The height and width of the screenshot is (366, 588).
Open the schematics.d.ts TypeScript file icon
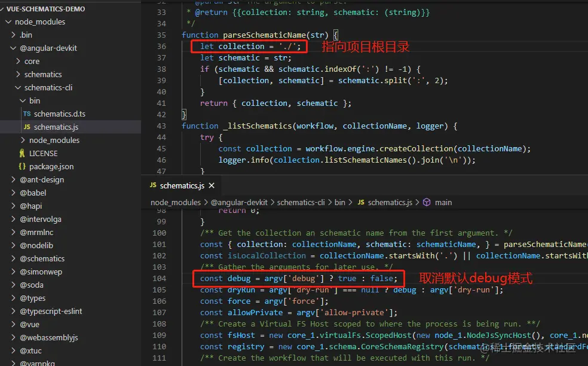[27, 114]
